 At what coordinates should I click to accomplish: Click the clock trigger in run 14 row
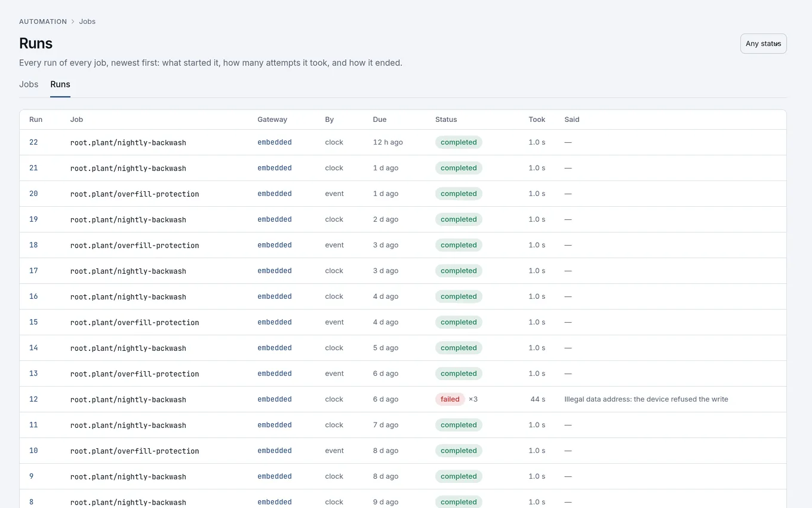pyautogui.click(x=334, y=348)
